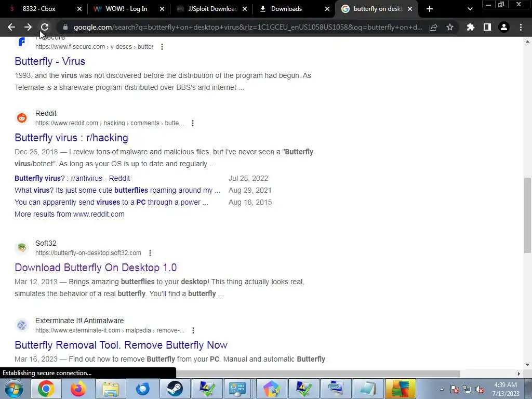Share this page using the share icon

[x=433, y=27]
